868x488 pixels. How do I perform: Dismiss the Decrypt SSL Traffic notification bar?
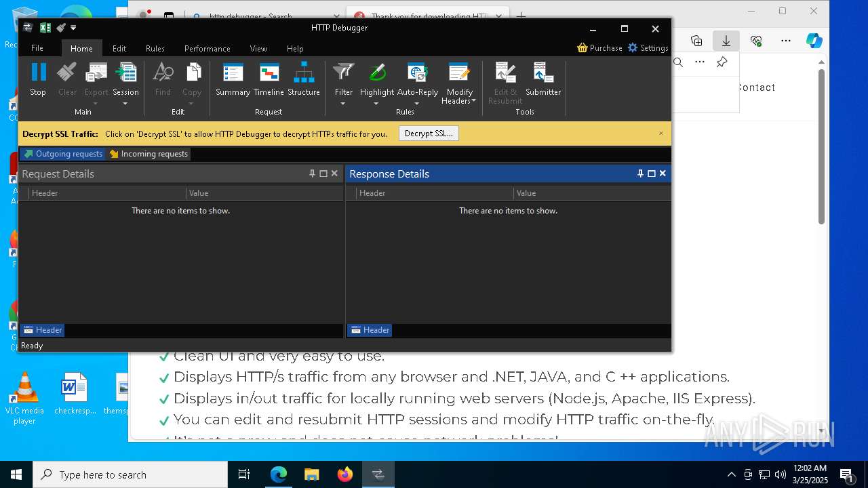click(661, 134)
